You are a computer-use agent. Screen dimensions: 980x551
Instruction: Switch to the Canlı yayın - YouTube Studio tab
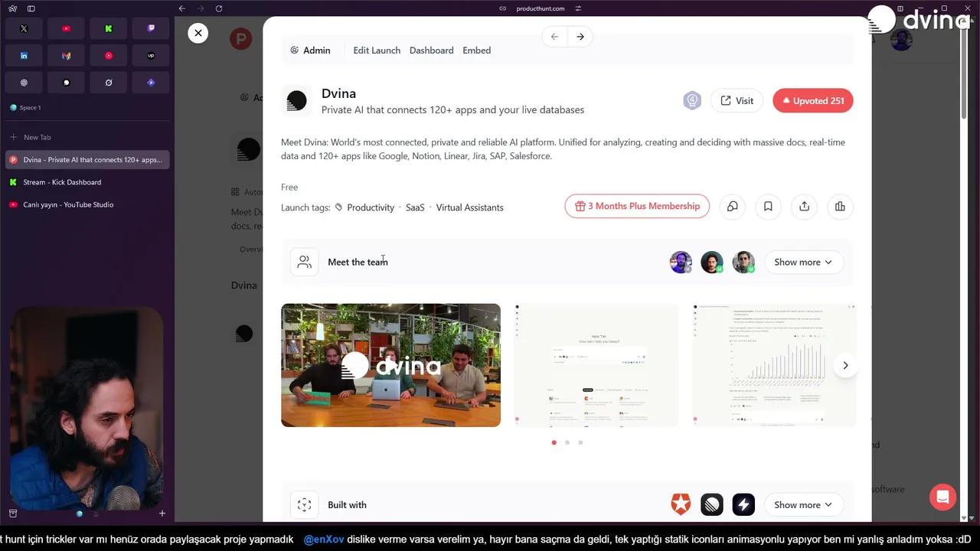(87, 204)
